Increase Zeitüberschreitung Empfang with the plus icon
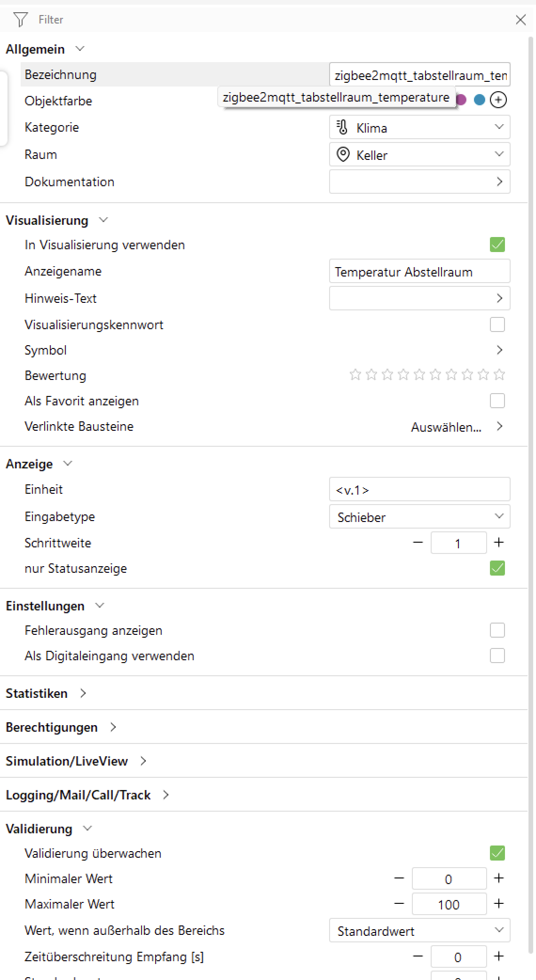 pyautogui.click(x=498, y=956)
